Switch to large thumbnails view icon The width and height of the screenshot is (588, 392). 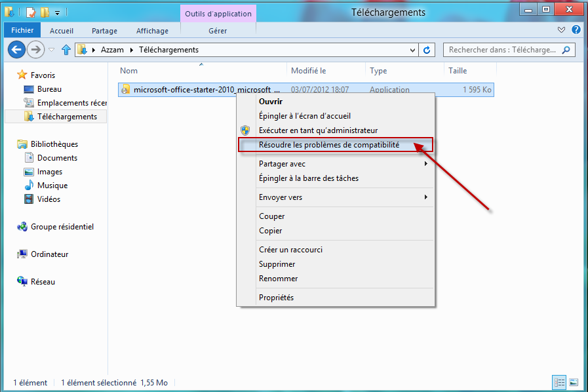point(574,382)
